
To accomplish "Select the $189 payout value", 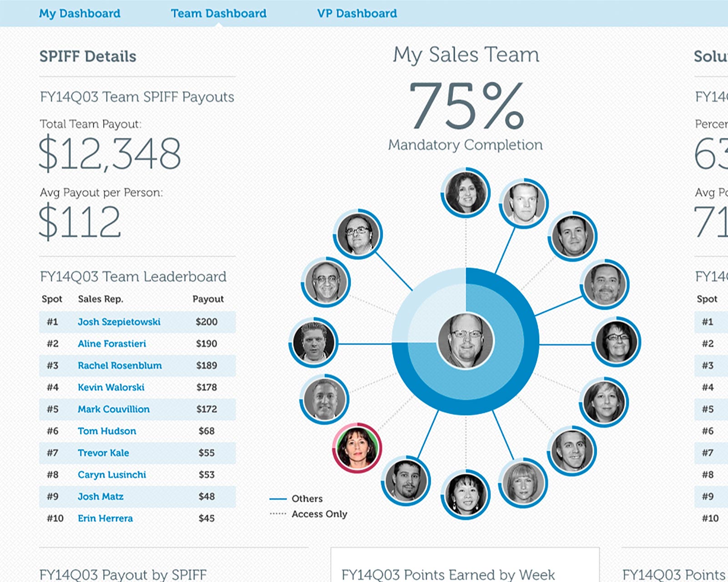I will tap(207, 366).
